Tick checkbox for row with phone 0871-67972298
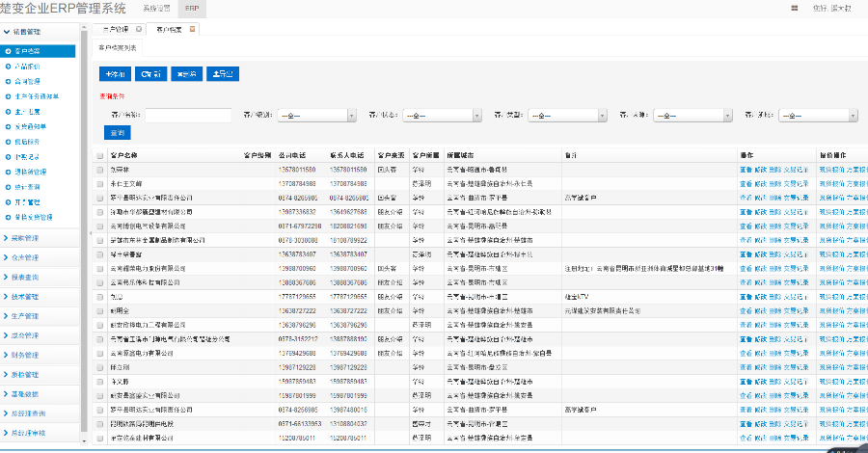Viewport: 868px width, 453px height. [x=99, y=226]
